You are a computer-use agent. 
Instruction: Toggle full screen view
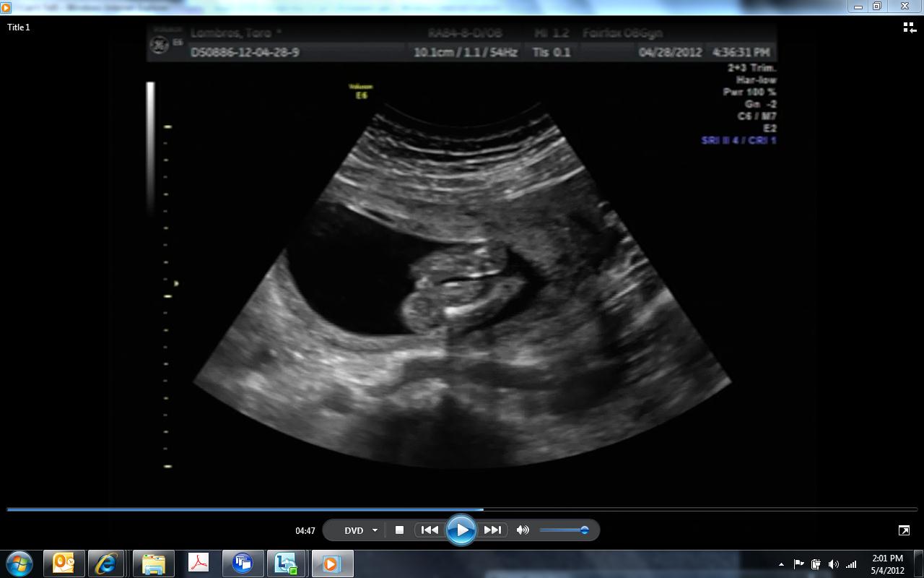pyautogui.click(x=904, y=530)
